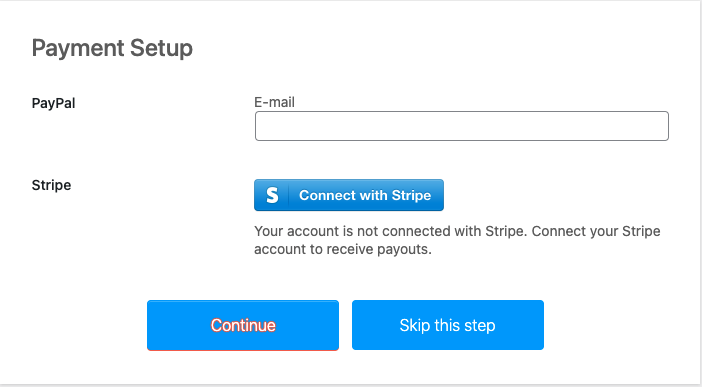Click the word Setup in the page title
Viewport: 702px width, 387px height.
coord(162,48)
